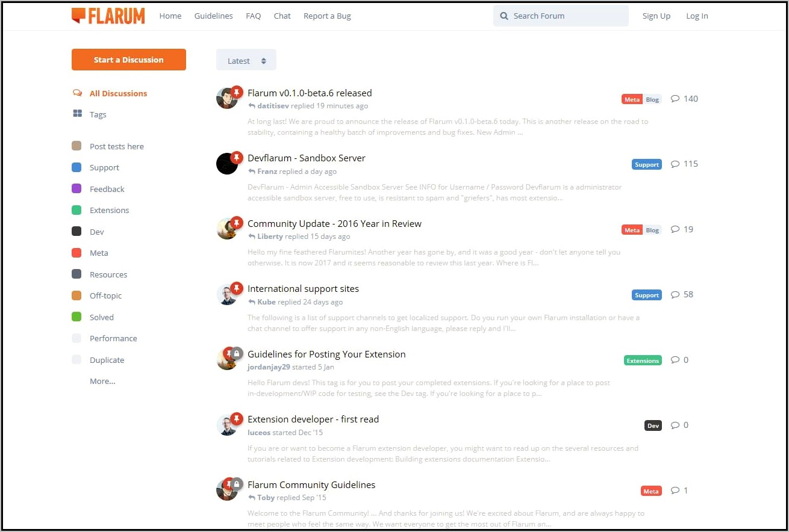Click the 19 replies comment icon
Image resolution: width=789 pixels, height=532 pixels.
tap(675, 229)
